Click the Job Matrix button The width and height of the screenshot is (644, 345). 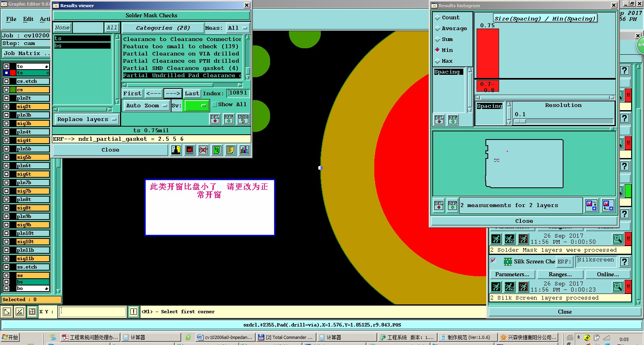[x=26, y=53]
